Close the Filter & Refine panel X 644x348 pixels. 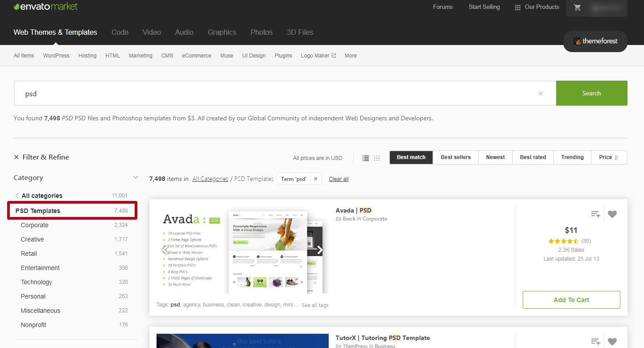[x=17, y=157]
